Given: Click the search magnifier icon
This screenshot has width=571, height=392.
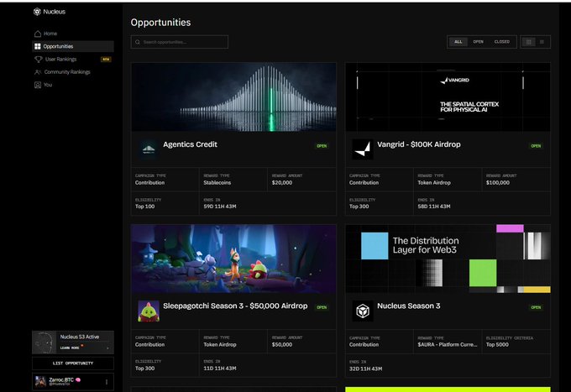Looking at the screenshot, I should tap(138, 42).
